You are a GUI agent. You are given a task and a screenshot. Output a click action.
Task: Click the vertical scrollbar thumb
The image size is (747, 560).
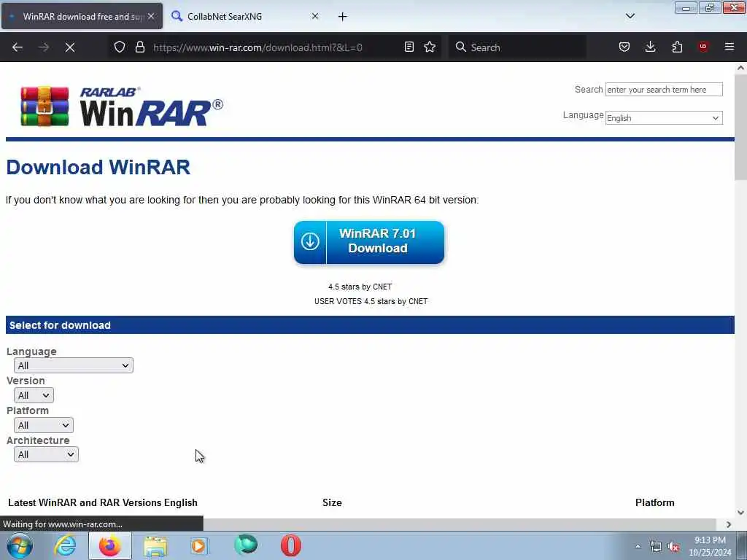740,128
